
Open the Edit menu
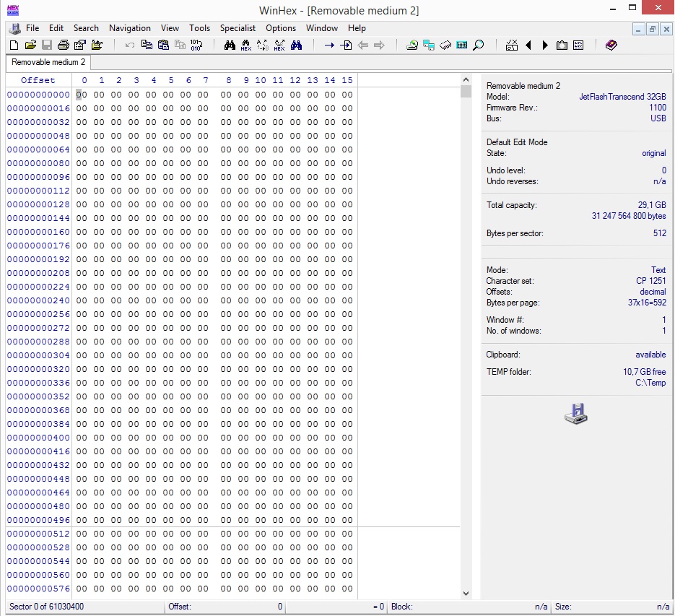[x=56, y=28]
